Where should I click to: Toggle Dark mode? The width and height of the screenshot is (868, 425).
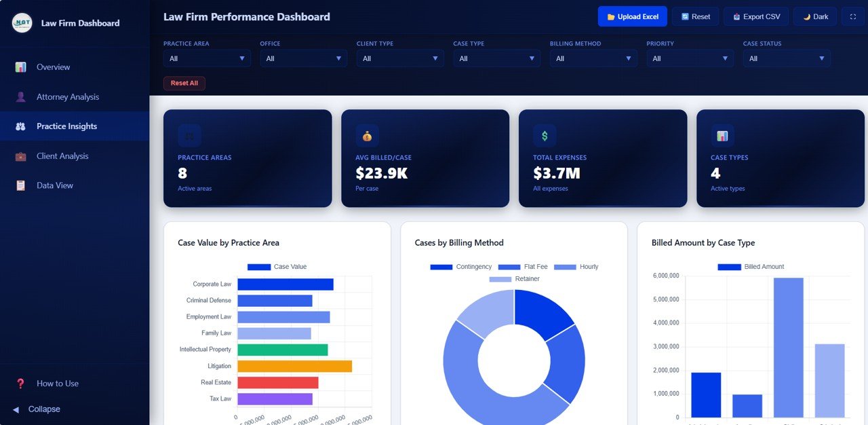[814, 16]
